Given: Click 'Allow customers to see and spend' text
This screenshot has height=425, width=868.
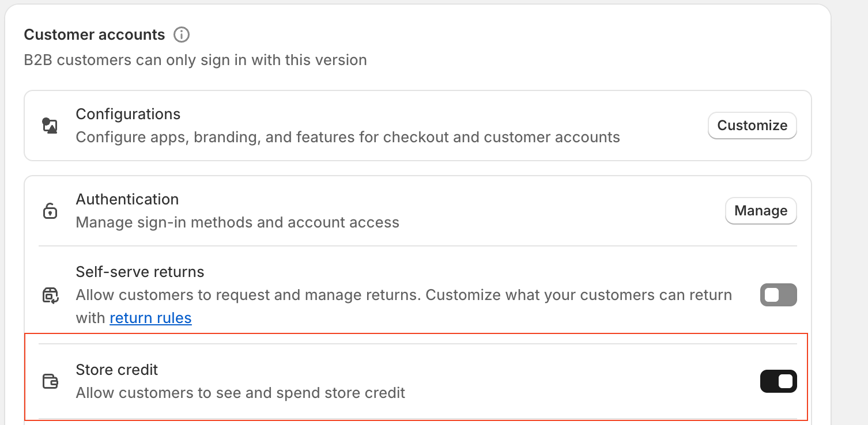Looking at the screenshot, I should [240, 393].
